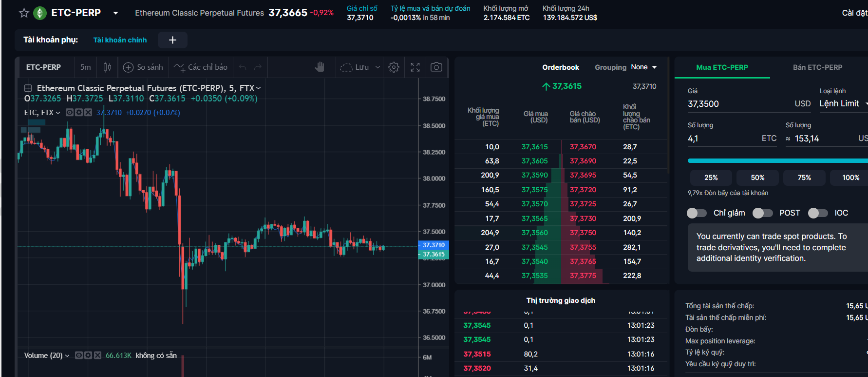Select the Tài khoản chính account
This screenshot has width=868, height=377.
[x=120, y=40]
